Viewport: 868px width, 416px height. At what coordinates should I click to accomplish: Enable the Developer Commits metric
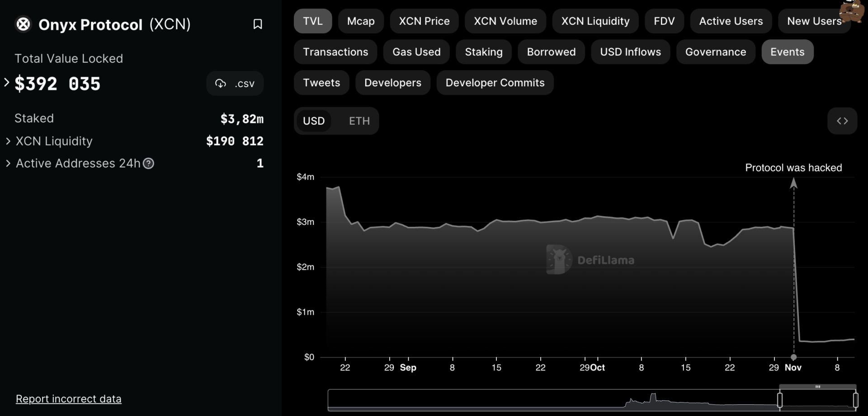point(495,83)
